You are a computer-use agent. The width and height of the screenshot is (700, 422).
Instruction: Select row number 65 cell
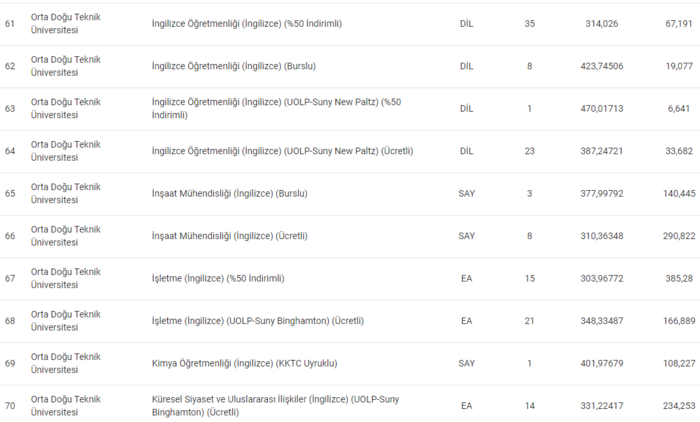coord(10,193)
